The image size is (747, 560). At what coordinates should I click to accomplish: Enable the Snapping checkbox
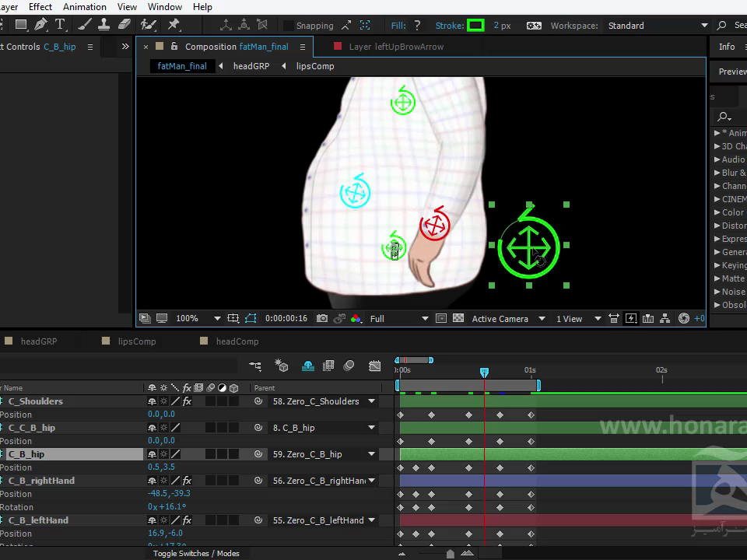tap(288, 25)
